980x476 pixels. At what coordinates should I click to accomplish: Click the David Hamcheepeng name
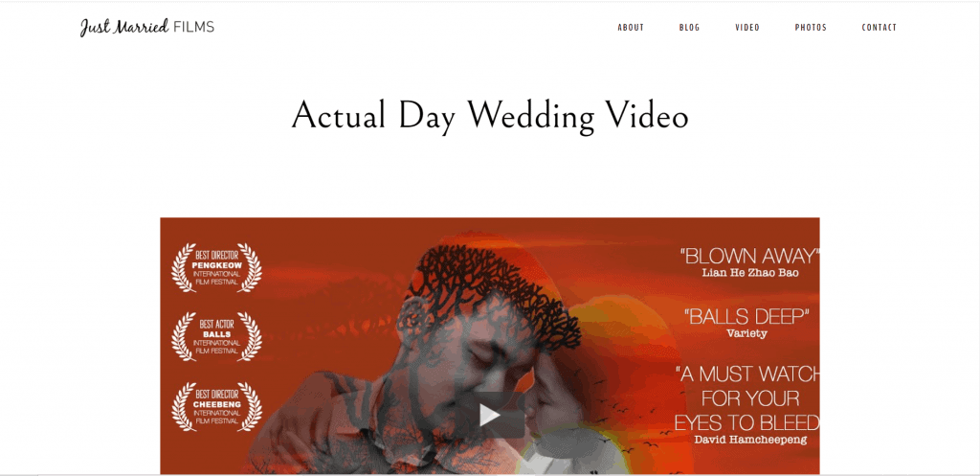click(x=750, y=440)
